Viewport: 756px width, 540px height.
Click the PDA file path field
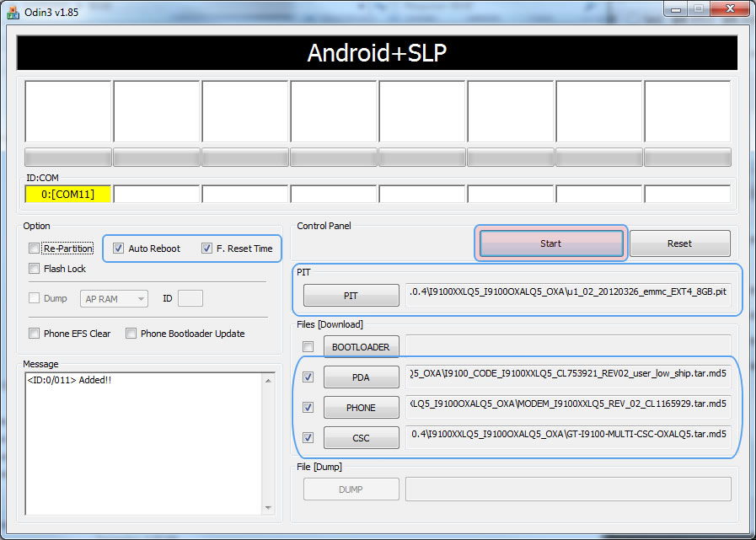[x=568, y=377]
